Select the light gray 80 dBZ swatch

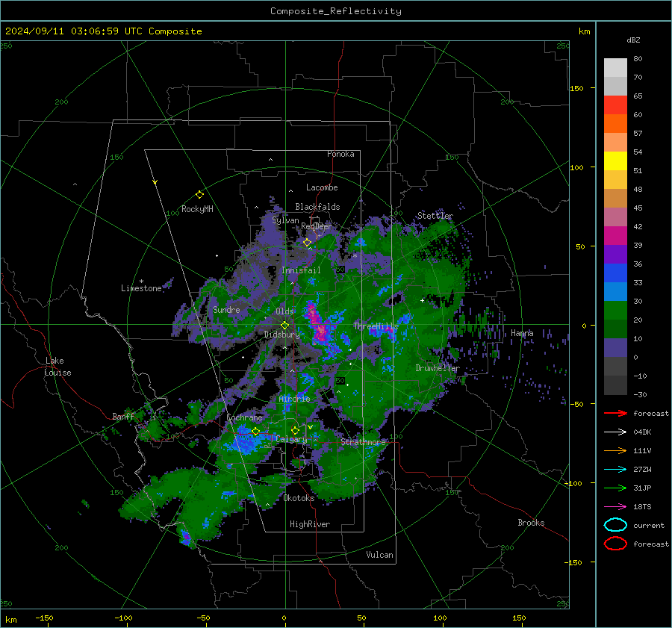615,67
